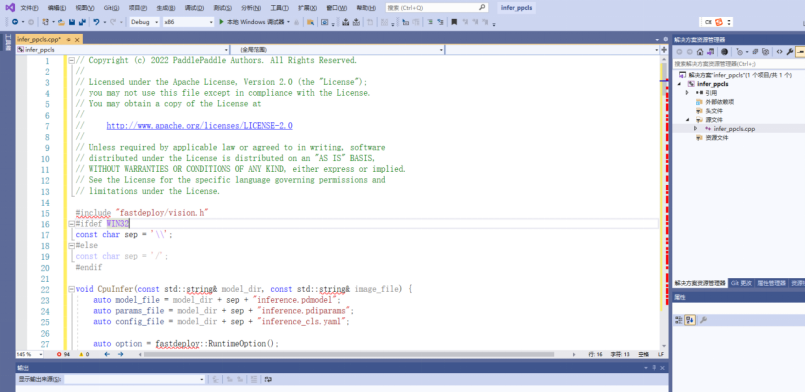Switch to the Git Changes tab
This screenshot has height=392, width=806.
[741, 283]
